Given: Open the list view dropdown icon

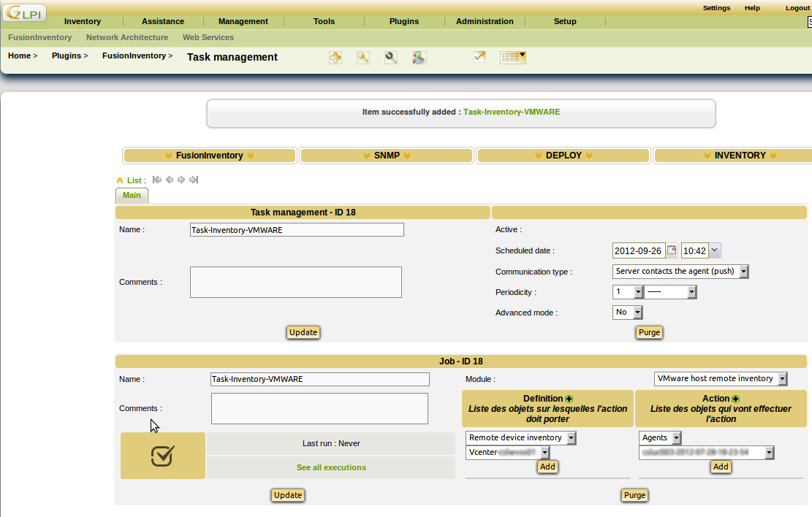Looking at the screenshot, I should click(x=512, y=58).
